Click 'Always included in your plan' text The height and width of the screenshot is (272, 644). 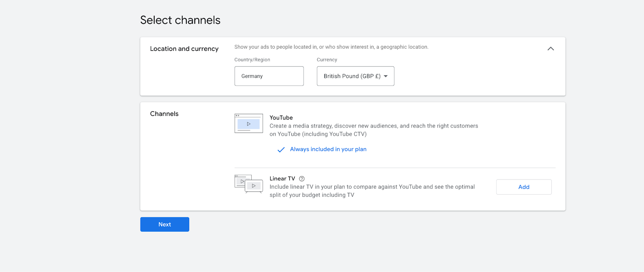pos(328,149)
